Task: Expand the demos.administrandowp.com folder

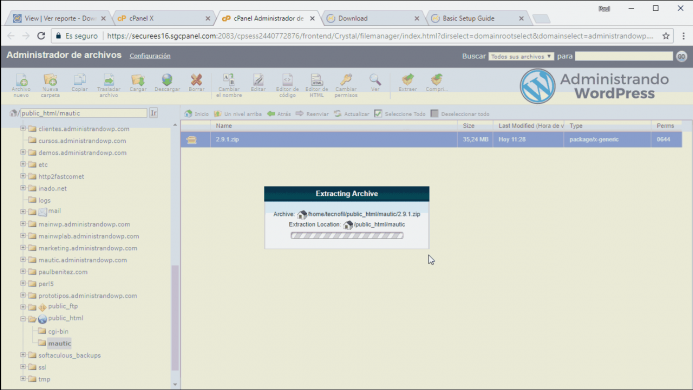Action: pos(23,152)
